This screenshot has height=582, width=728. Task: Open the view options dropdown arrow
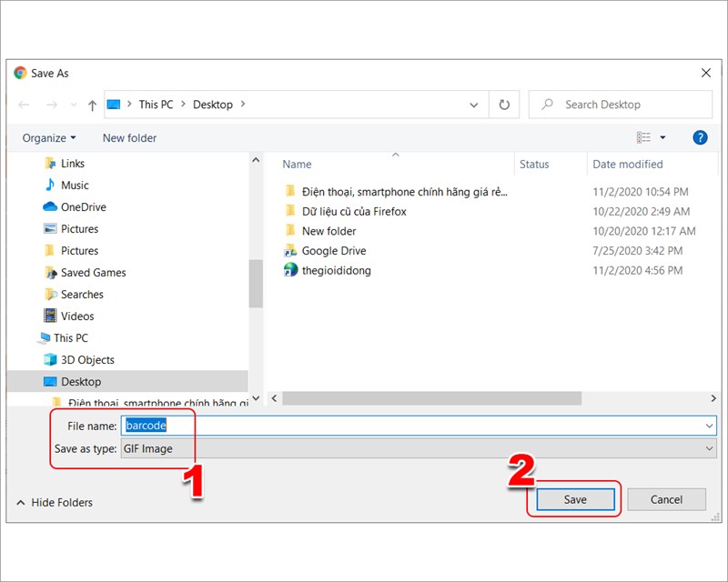662,137
